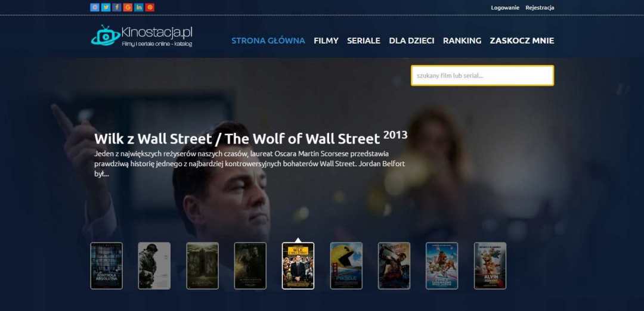Viewport: 644px width, 311px height.
Task: Open the Strona Główna menu item
Action: 268,41
